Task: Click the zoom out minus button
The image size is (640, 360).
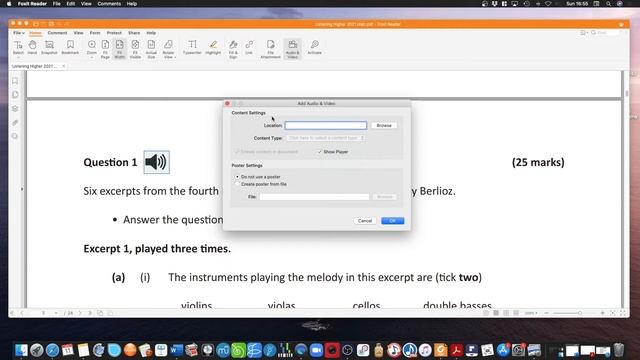Action: (547, 313)
